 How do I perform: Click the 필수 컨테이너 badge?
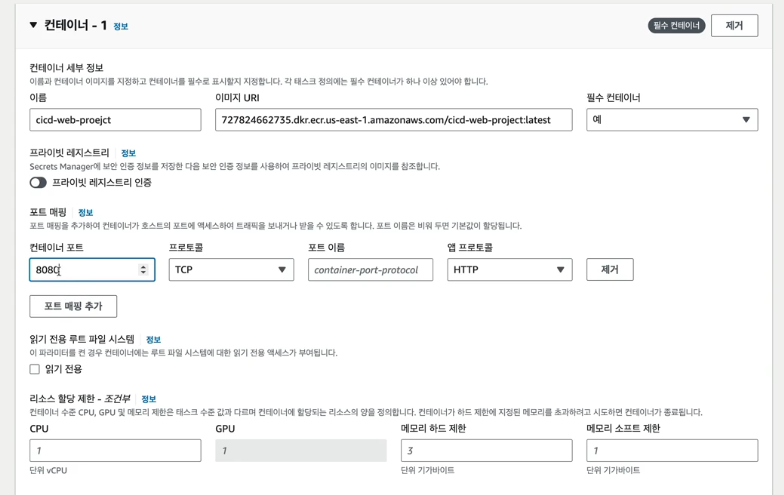point(676,26)
